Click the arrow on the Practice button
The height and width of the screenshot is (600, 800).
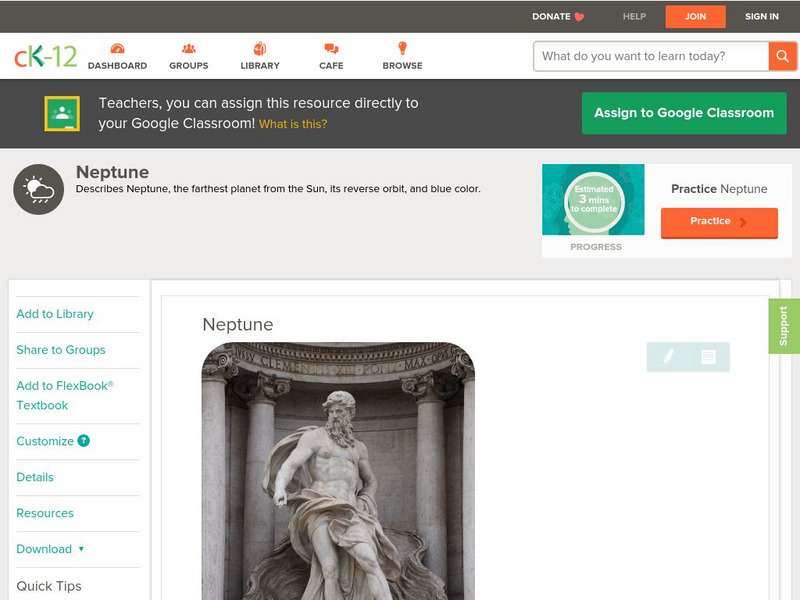(x=743, y=222)
